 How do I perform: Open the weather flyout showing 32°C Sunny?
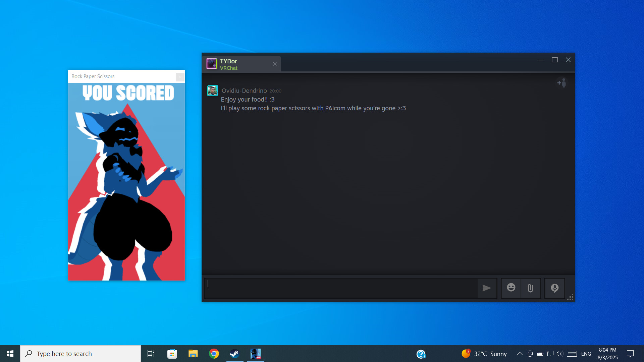tap(483, 353)
